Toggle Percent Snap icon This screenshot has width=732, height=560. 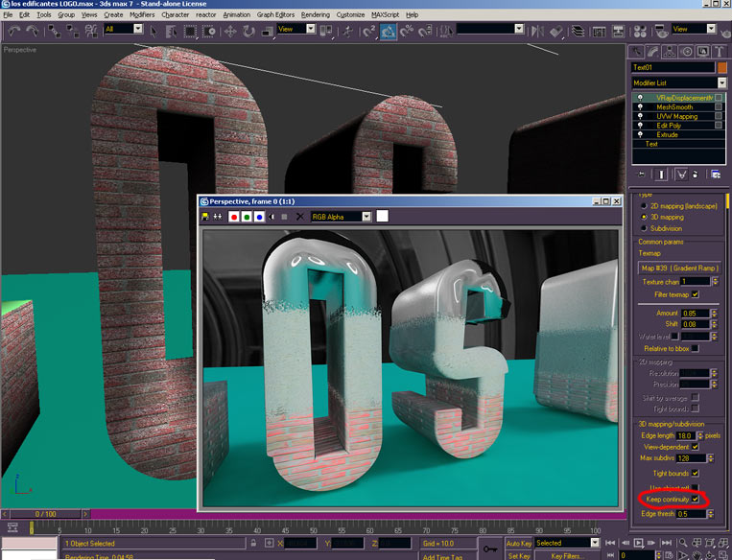(407, 32)
